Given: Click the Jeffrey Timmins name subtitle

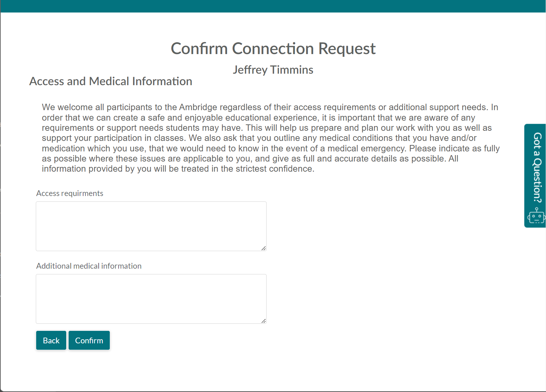Looking at the screenshot, I should pyautogui.click(x=273, y=70).
